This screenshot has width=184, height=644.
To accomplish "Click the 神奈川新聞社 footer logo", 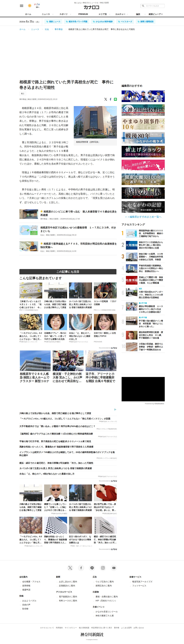I will (92, 634).
